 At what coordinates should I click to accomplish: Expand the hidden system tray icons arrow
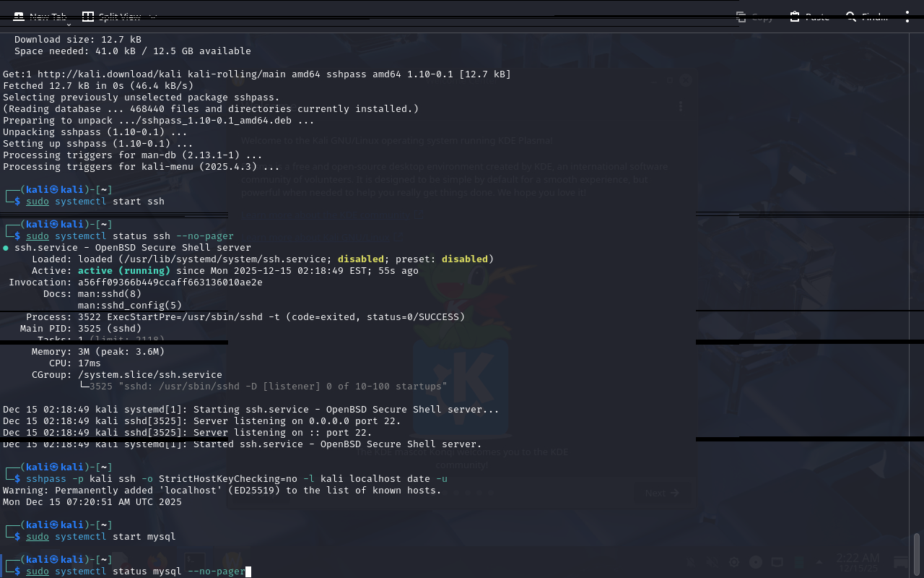click(x=819, y=562)
